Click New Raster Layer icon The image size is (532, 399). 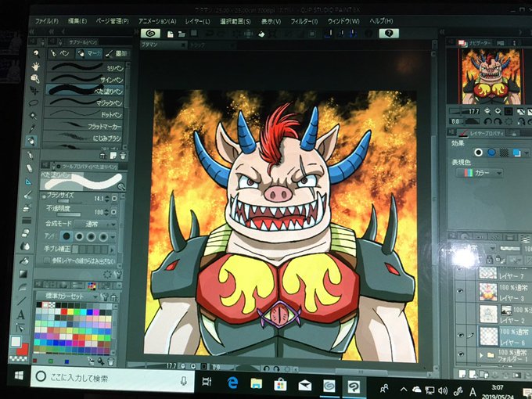point(462,374)
